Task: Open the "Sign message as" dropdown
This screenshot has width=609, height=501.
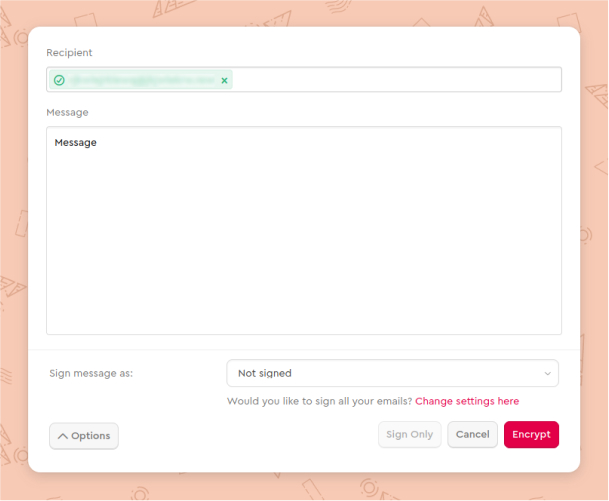Action: (x=392, y=373)
